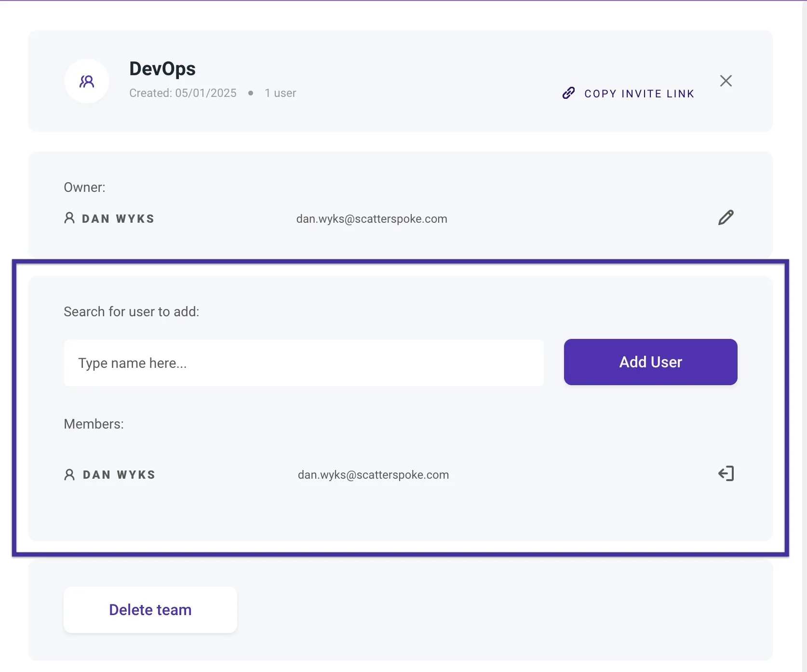Select the member's email address
Image resolution: width=807 pixels, height=672 pixels.
[x=373, y=475]
